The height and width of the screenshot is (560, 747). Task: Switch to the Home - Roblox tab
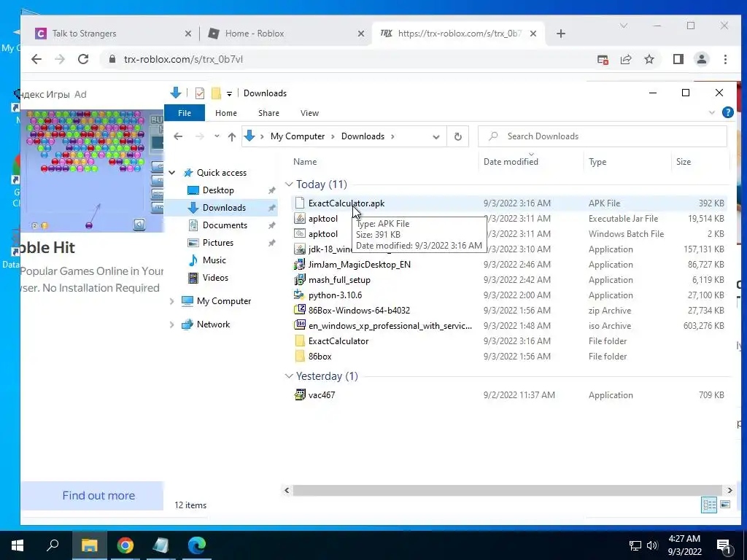tap(255, 34)
